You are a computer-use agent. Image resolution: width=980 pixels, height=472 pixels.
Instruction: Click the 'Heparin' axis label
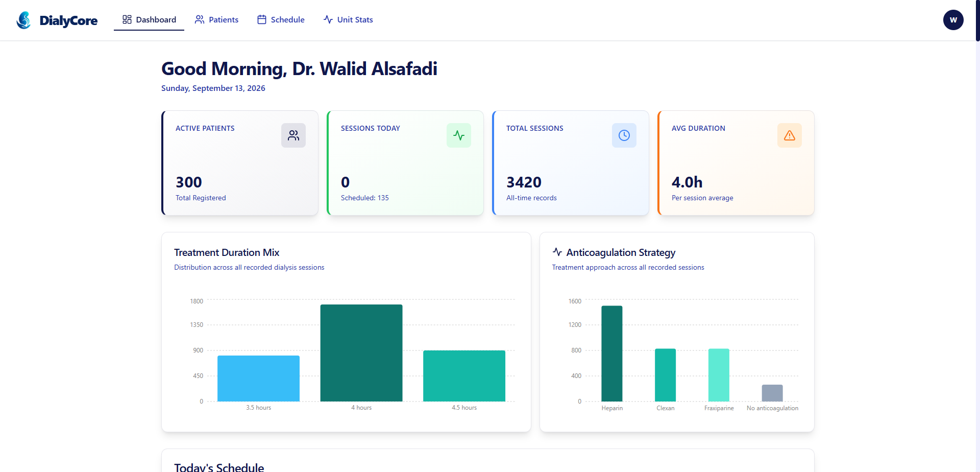pyautogui.click(x=612, y=408)
